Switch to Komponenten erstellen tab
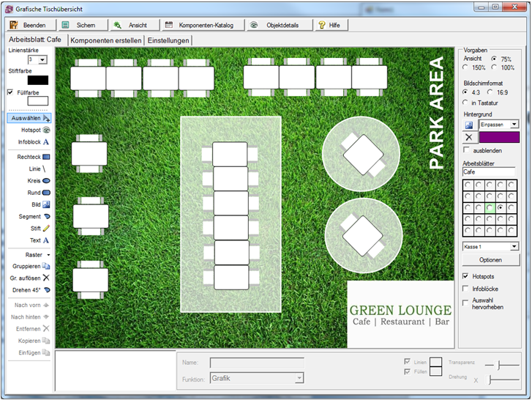Viewport: 532px width, 400px height. [x=106, y=40]
